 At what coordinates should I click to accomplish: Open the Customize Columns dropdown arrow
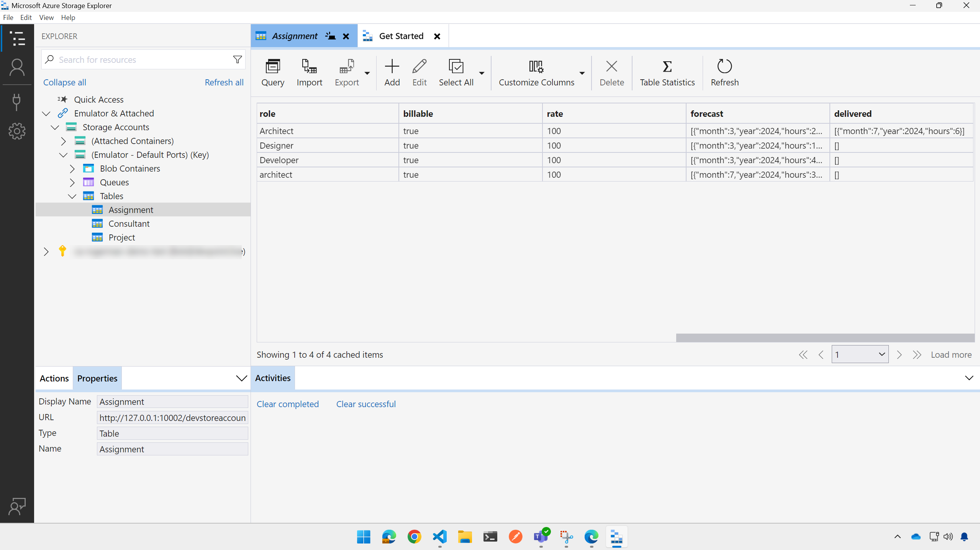click(x=582, y=73)
